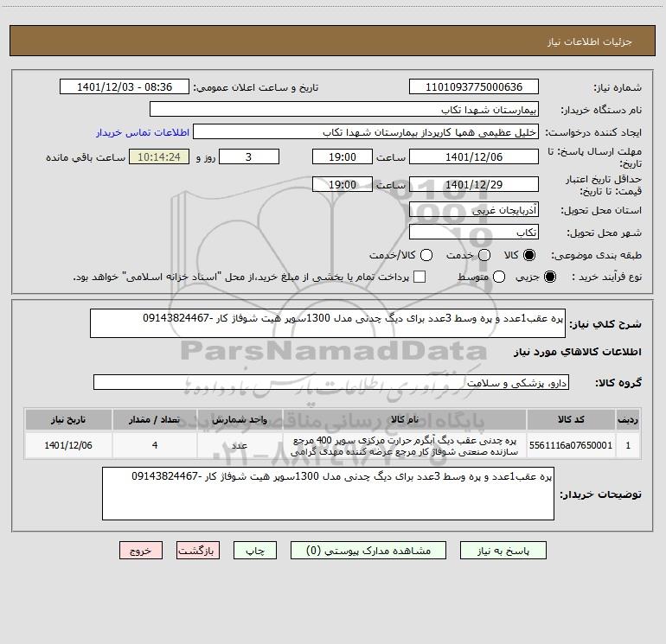
Task: Select the خدمت radio button
Action: pos(484,255)
